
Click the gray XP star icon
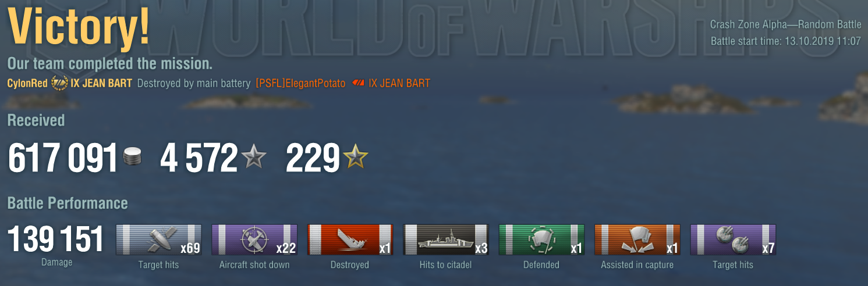[x=254, y=158]
